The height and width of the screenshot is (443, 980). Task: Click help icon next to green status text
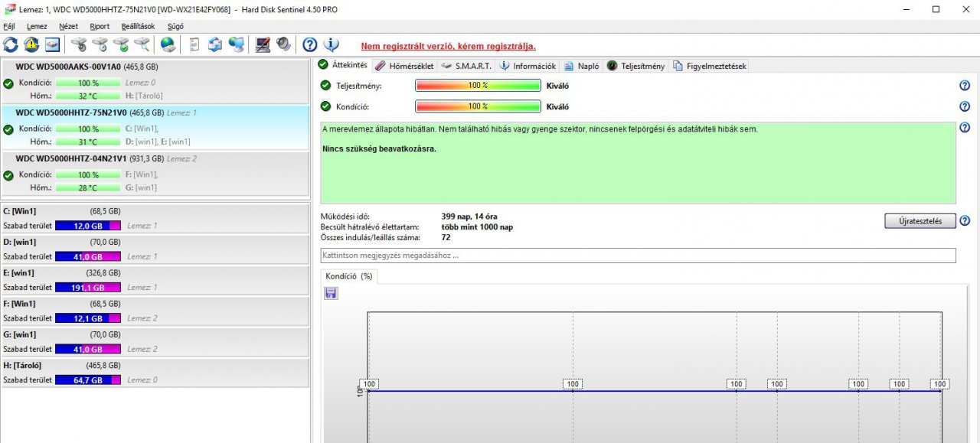click(x=965, y=128)
